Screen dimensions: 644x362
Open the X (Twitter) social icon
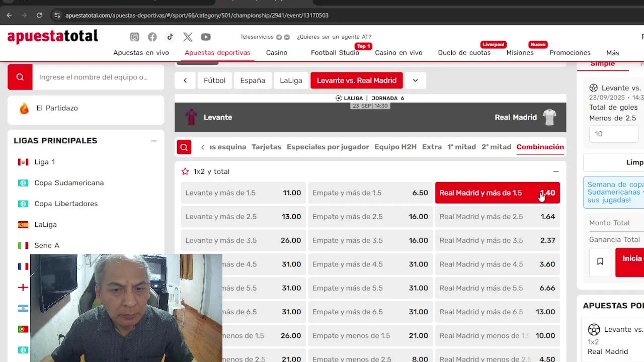[188, 37]
